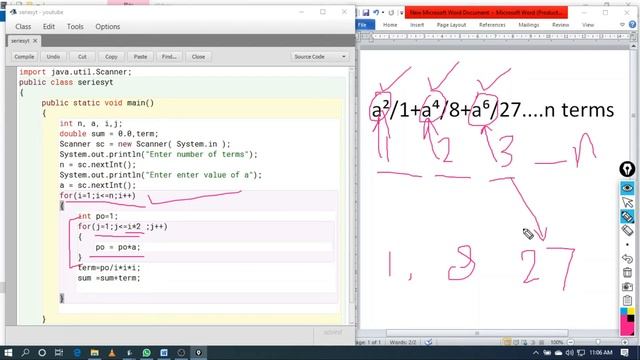
Task: Click the system volume icon in tray
Action: tap(569, 353)
